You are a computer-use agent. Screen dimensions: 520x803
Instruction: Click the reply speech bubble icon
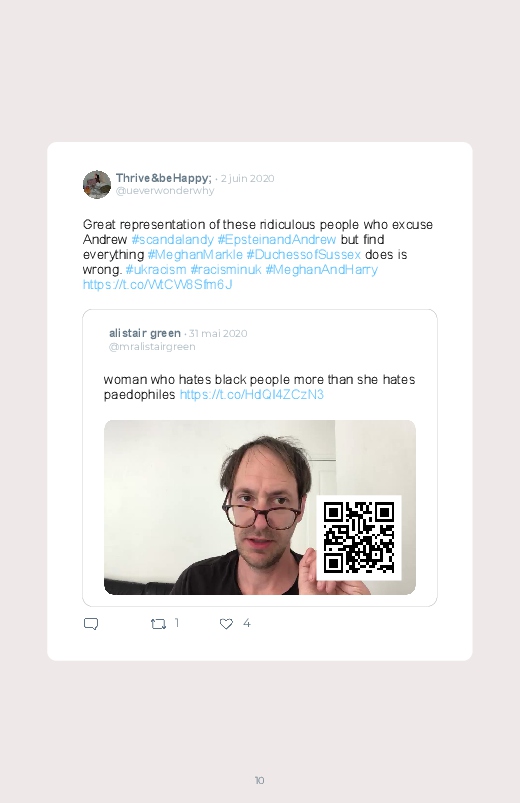tap(91, 624)
